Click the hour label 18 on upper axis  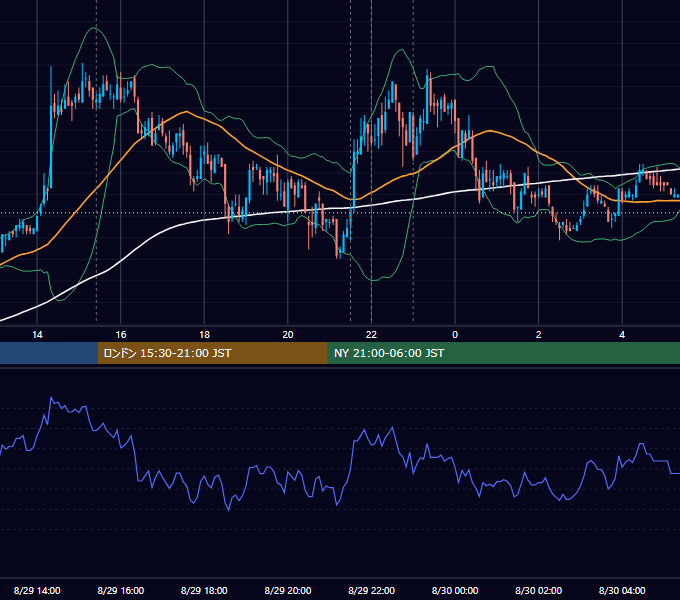[204, 335]
